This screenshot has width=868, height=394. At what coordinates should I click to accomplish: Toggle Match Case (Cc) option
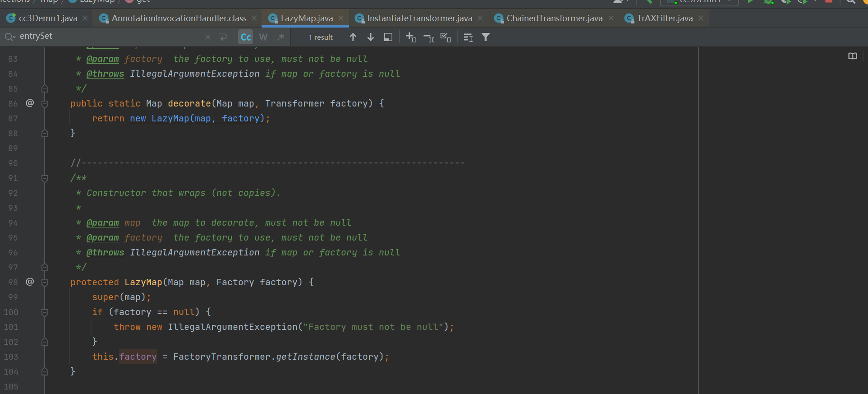(246, 37)
